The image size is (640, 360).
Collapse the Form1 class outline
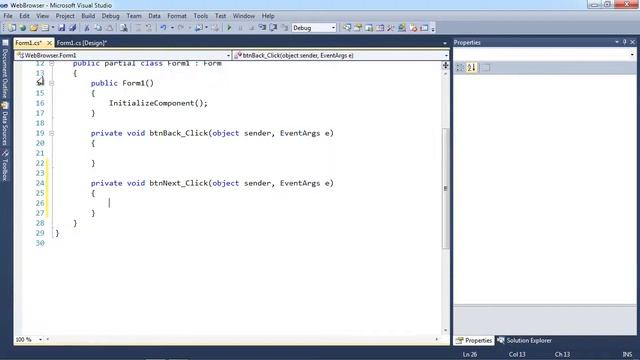click(x=51, y=64)
